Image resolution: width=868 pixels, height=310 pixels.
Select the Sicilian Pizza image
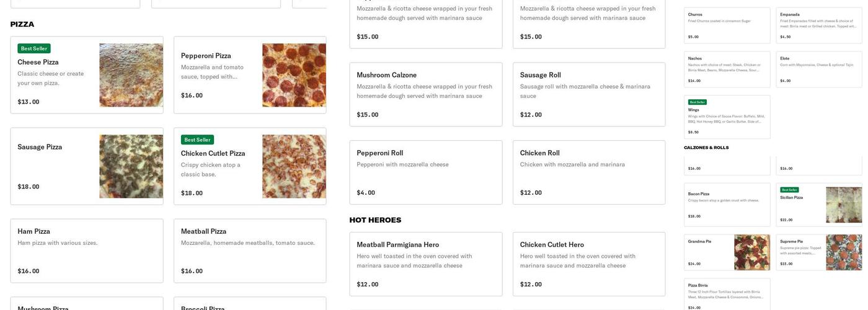coord(844,205)
